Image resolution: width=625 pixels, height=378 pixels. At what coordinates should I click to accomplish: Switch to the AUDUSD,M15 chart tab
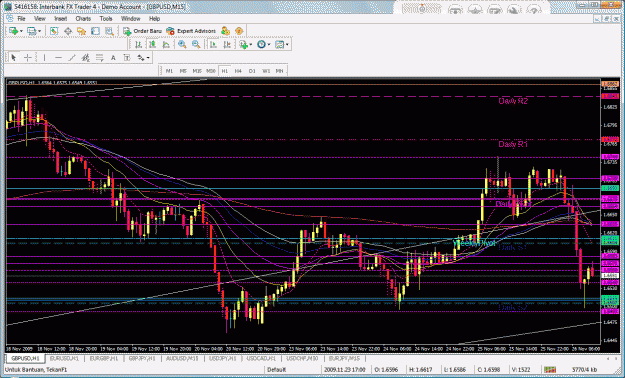point(182,358)
